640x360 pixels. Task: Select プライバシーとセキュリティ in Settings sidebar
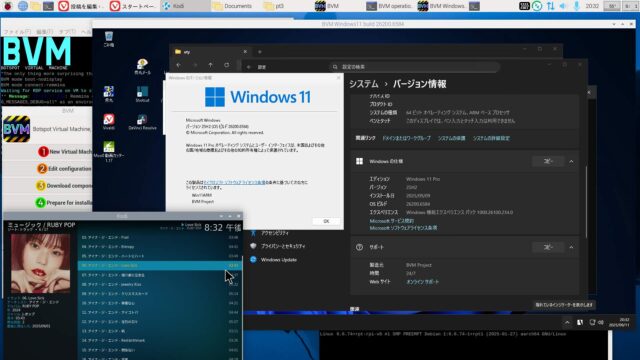[x=283, y=246]
